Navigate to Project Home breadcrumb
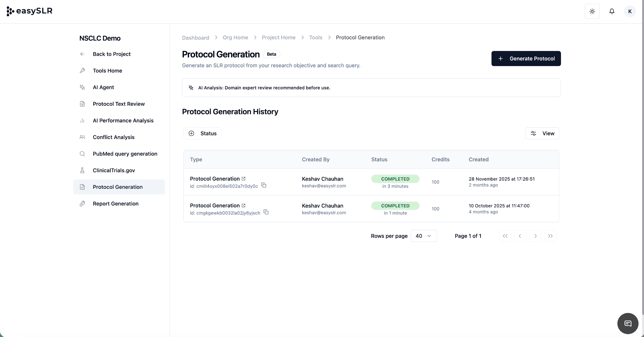 pos(278,37)
